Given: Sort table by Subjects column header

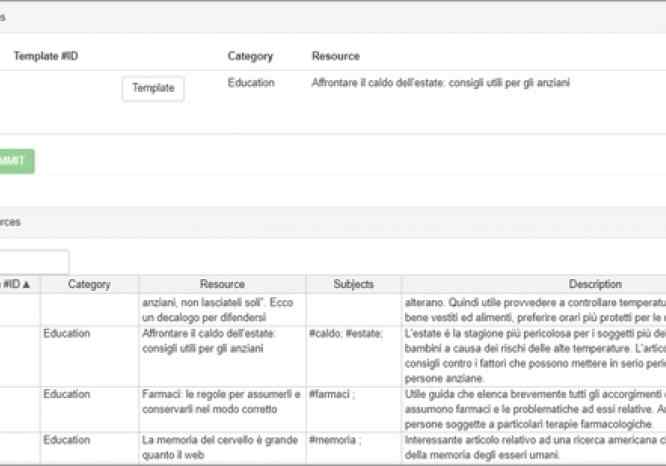Looking at the screenshot, I should [x=353, y=285].
